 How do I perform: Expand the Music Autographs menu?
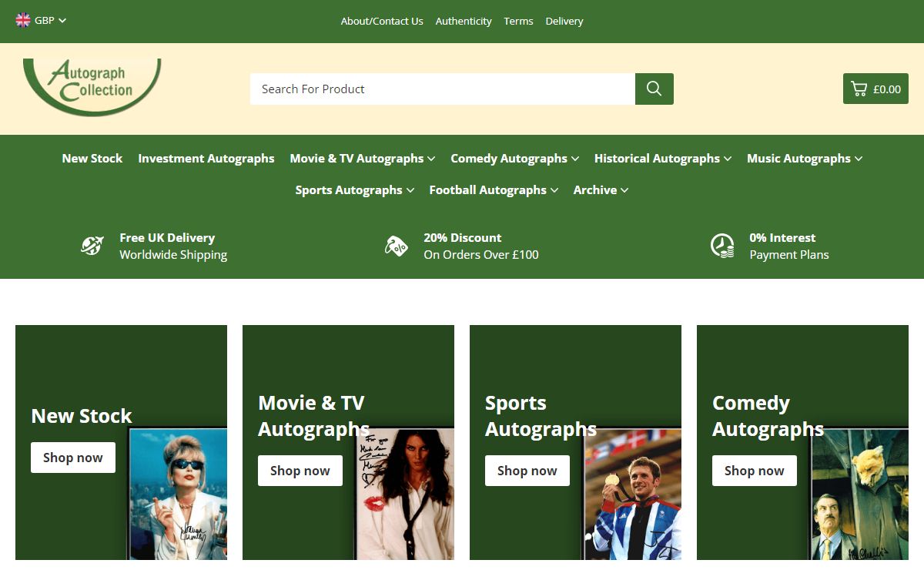tap(805, 158)
